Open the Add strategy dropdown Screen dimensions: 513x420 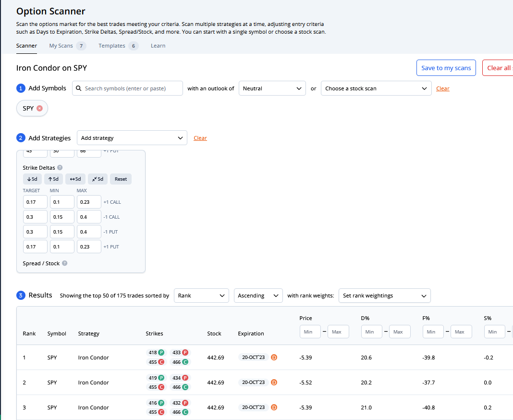(x=132, y=138)
